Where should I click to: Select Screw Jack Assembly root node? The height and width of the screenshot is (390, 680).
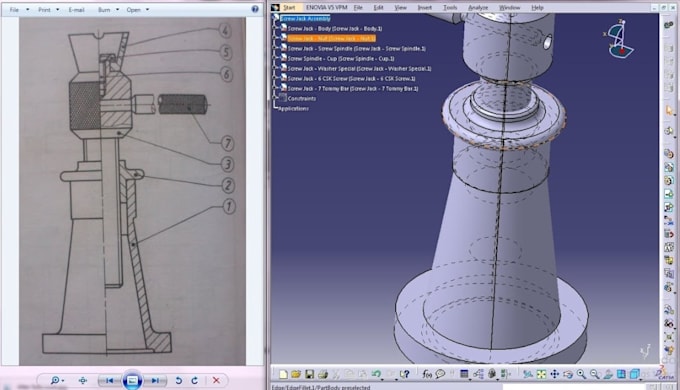point(305,19)
